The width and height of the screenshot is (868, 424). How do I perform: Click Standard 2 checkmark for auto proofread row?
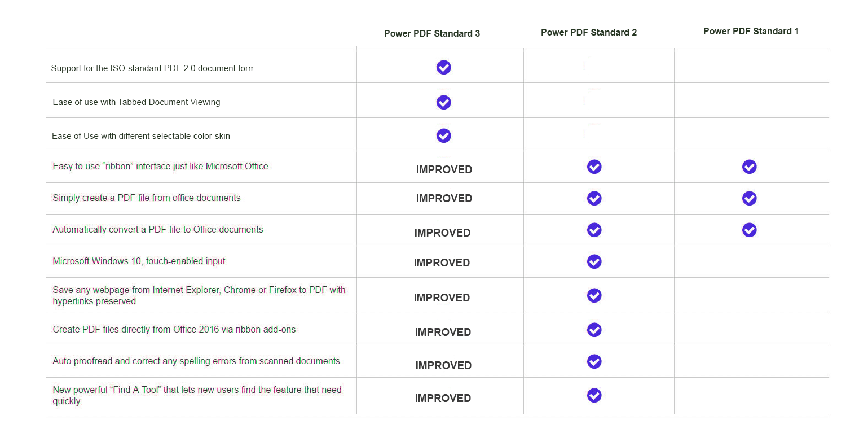pyautogui.click(x=594, y=361)
